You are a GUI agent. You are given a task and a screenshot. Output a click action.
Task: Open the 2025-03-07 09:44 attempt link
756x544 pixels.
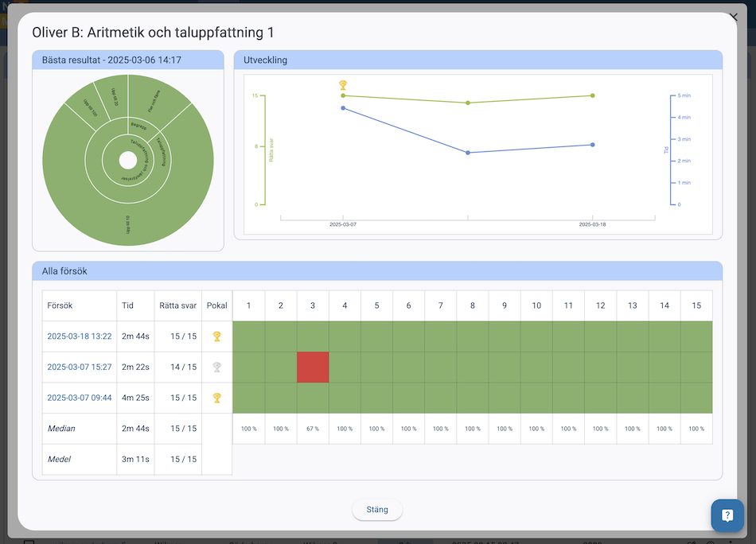(x=79, y=398)
